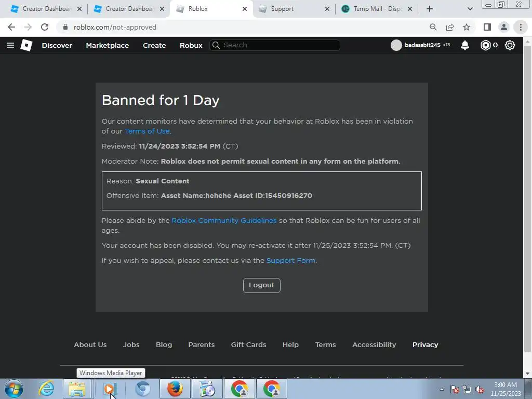Screen dimensions: 532x399
Task: Close the Roblox tab
Action: [245, 9]
